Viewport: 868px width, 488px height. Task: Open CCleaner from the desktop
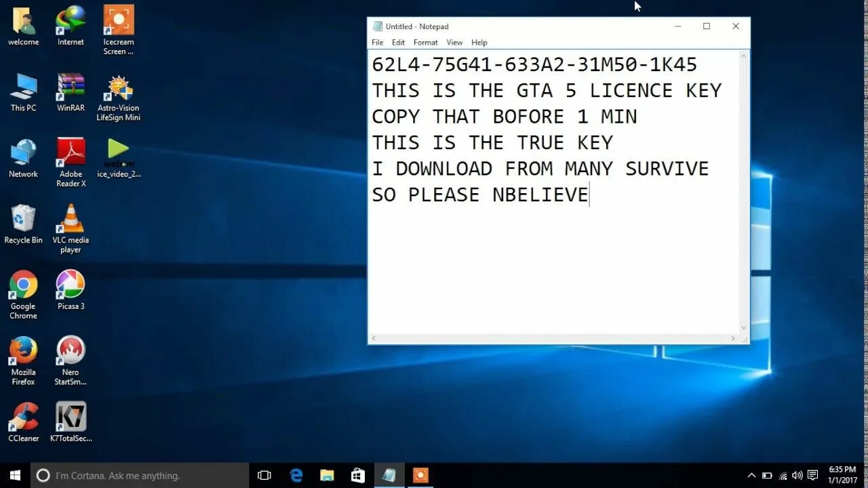(x=23, y=422)
